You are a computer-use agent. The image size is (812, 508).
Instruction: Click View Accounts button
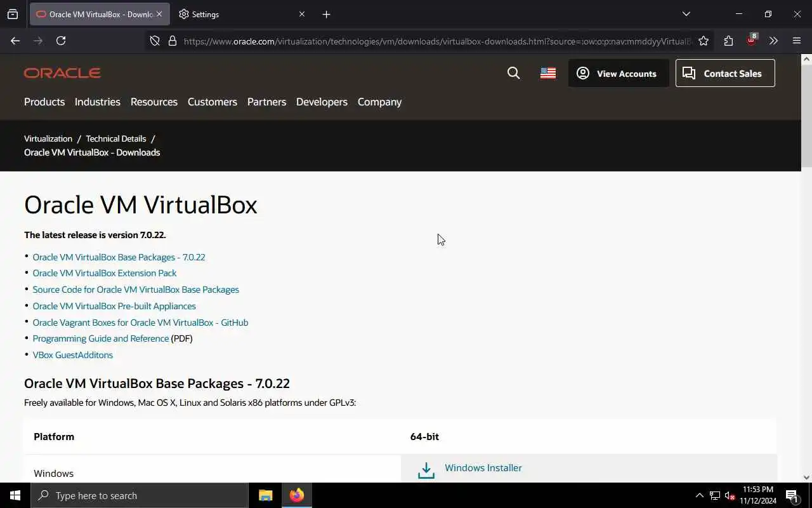619,73
